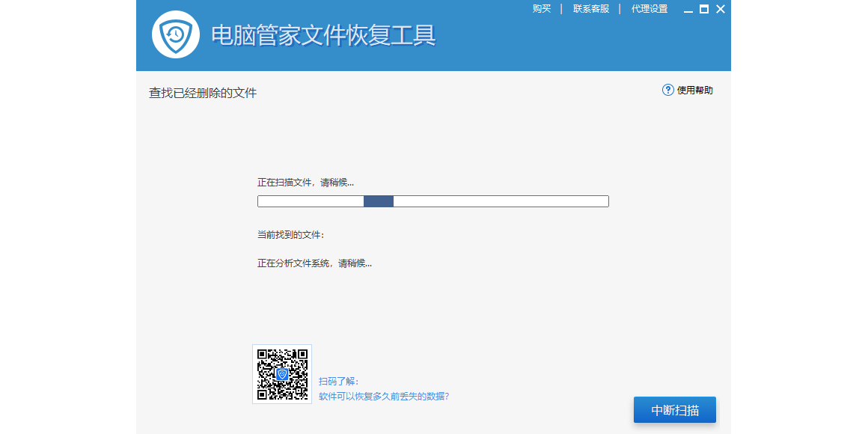This screenshot has height=434, width=868.
Task: Click the question mark help icon
Action: (x=668, y=90)
